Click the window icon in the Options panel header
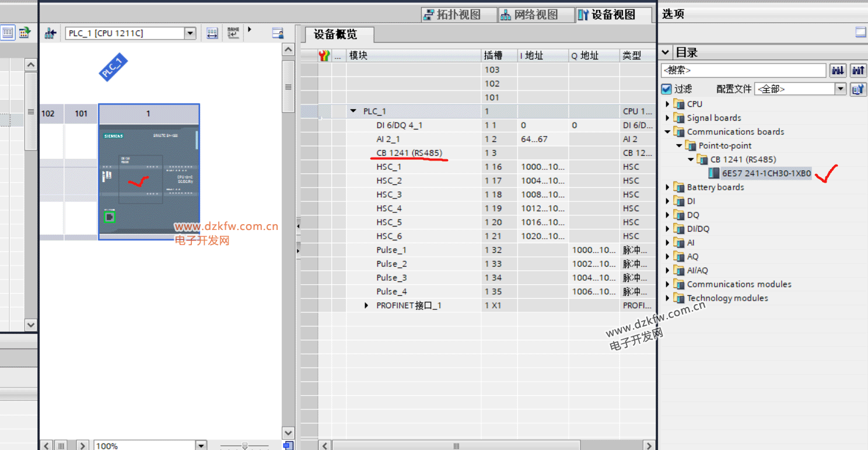The height and width of the screenshot is (450, 868). [860, 32]
